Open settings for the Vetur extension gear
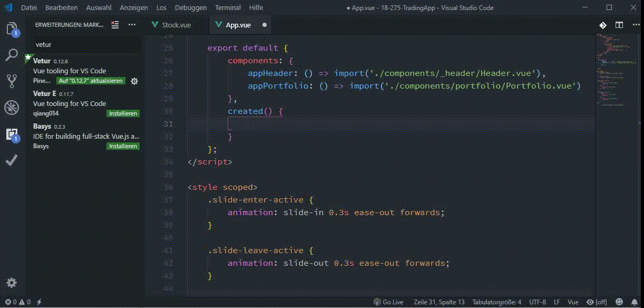 click(x=134, y=81)
